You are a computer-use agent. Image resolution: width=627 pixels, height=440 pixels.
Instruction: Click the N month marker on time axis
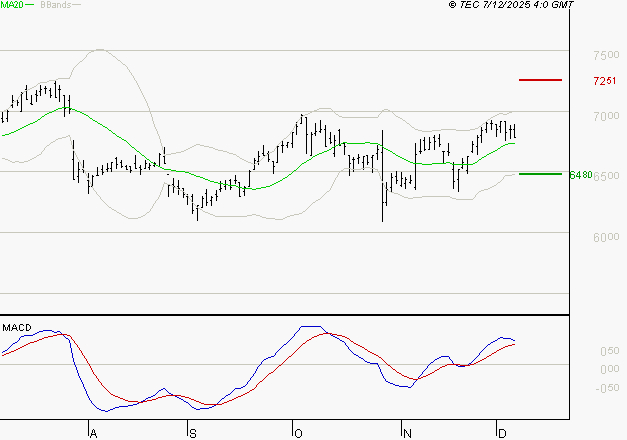pos(407,434)
